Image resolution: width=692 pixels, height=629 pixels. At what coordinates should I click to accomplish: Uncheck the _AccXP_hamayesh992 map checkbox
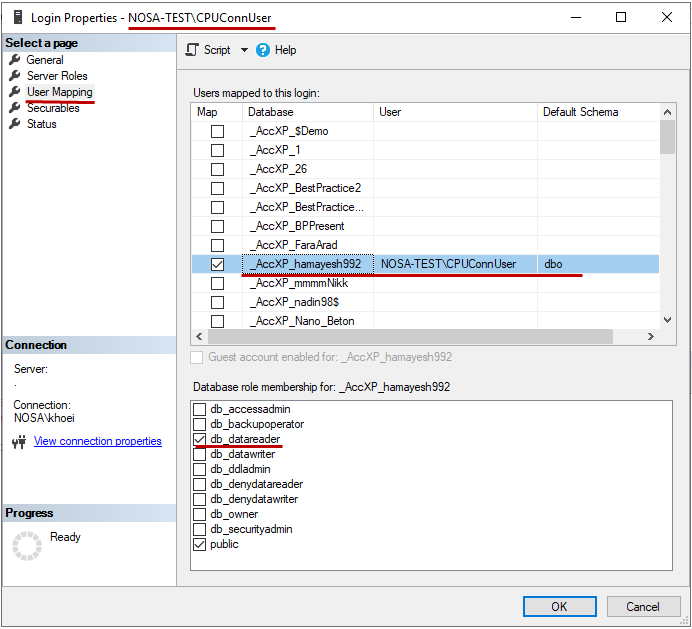click(217, 264)
